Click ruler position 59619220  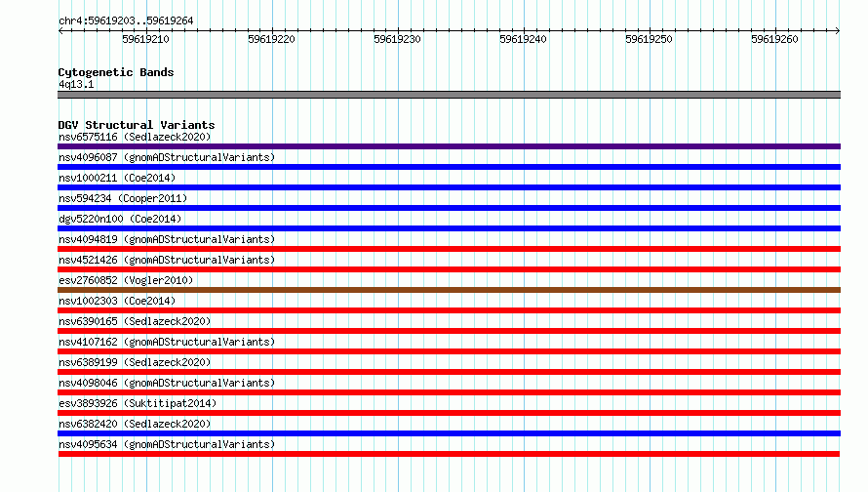[x=271, y=39]
